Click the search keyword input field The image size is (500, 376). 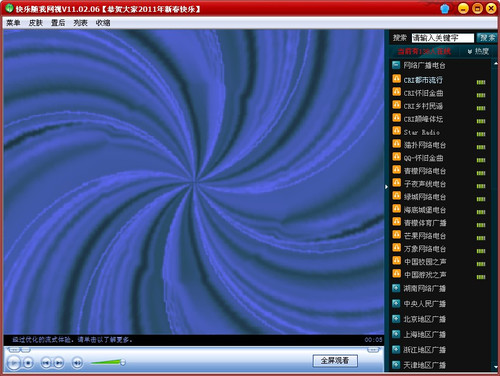click(443, 38)
